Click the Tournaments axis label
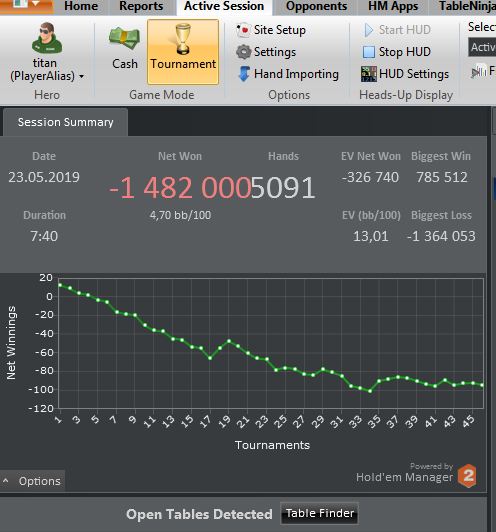Viewport: 496px width, 532px height. pos(272,445)
